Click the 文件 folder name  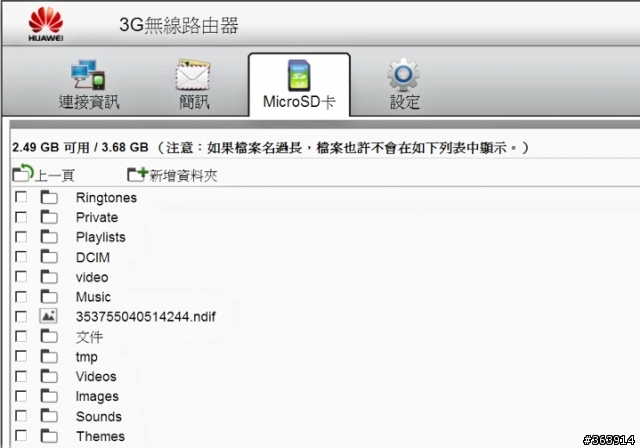click(89, 337)
